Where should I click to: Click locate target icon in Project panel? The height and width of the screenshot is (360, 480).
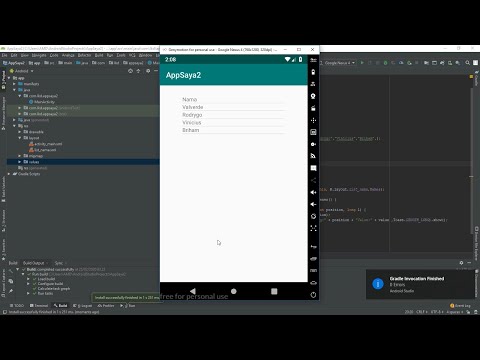pos(130,71)
